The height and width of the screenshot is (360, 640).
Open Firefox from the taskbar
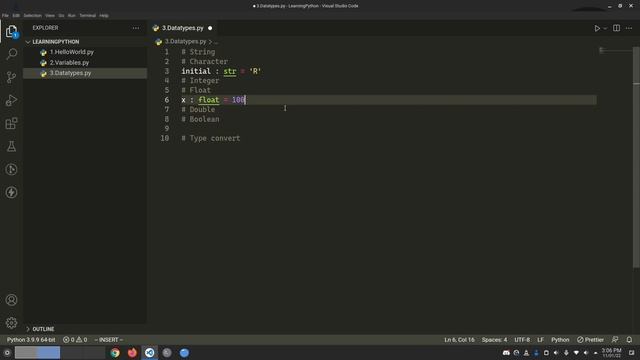point(132,353)
